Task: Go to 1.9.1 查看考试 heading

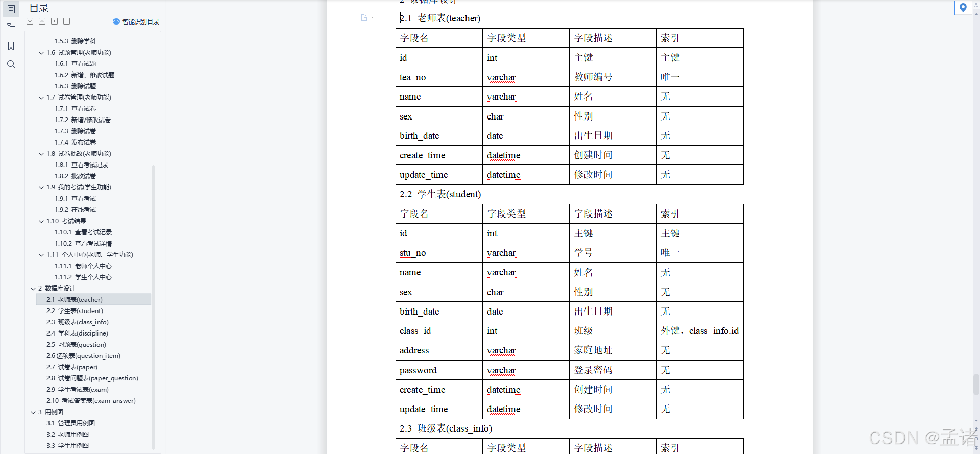Action: pos(75,199)
